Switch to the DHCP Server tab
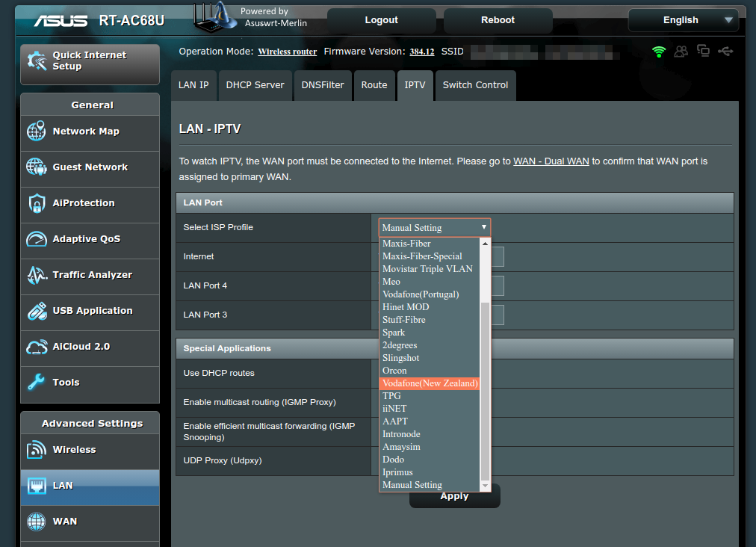Screen dimensions: 756x547 (x=255, y=85)
